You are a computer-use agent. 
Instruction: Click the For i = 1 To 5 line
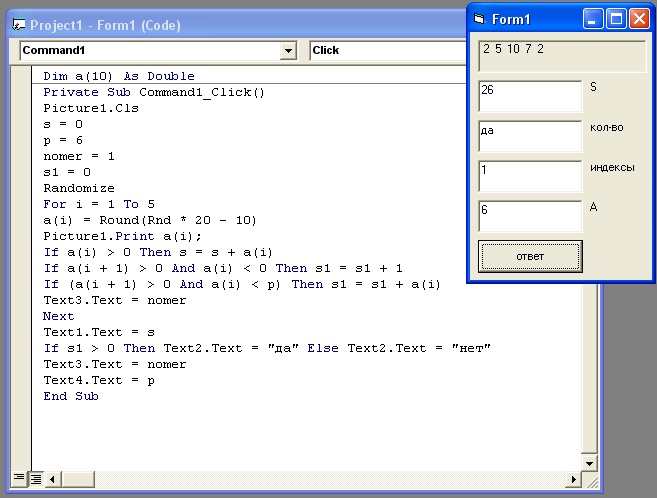point(99,204)
